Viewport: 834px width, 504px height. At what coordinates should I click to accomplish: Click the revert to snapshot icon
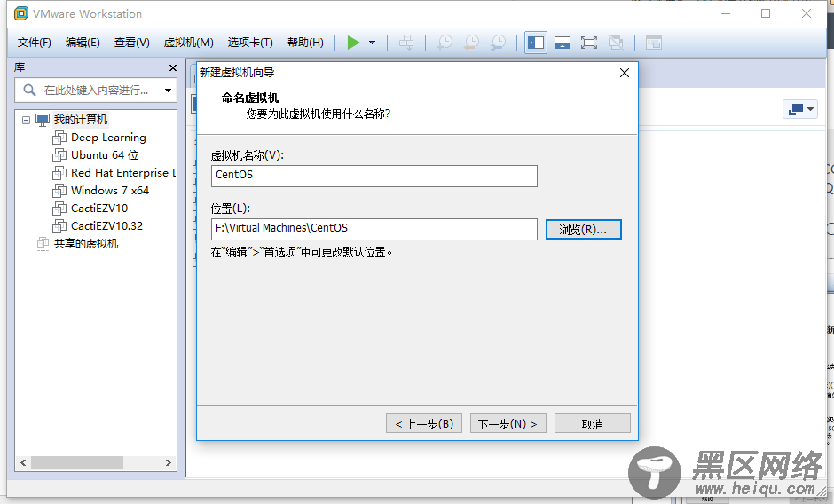point(471,43)
